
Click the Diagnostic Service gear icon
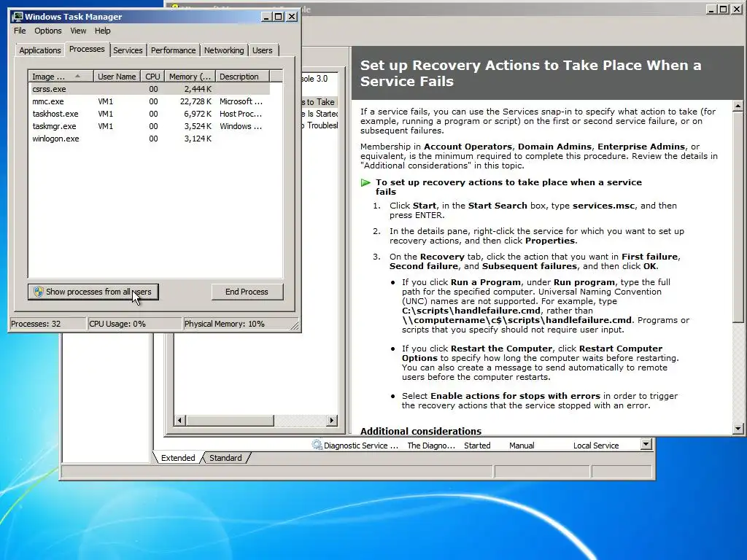click(317, 446)
